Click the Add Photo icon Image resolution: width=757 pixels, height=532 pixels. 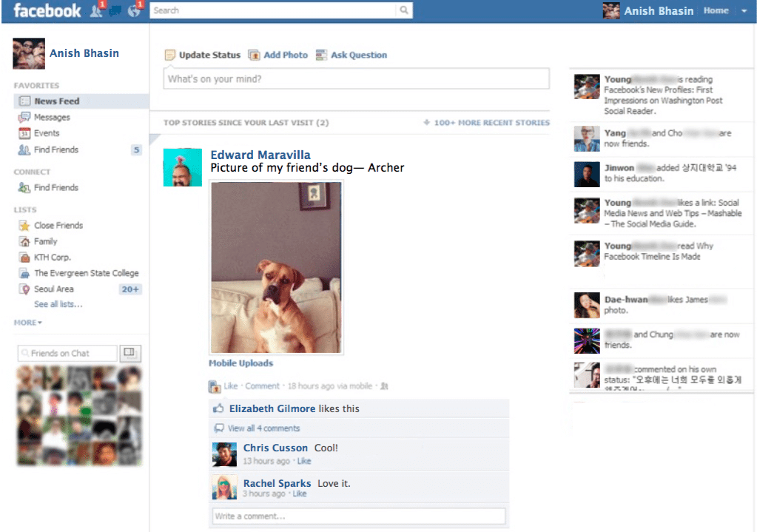click(254, 55)
